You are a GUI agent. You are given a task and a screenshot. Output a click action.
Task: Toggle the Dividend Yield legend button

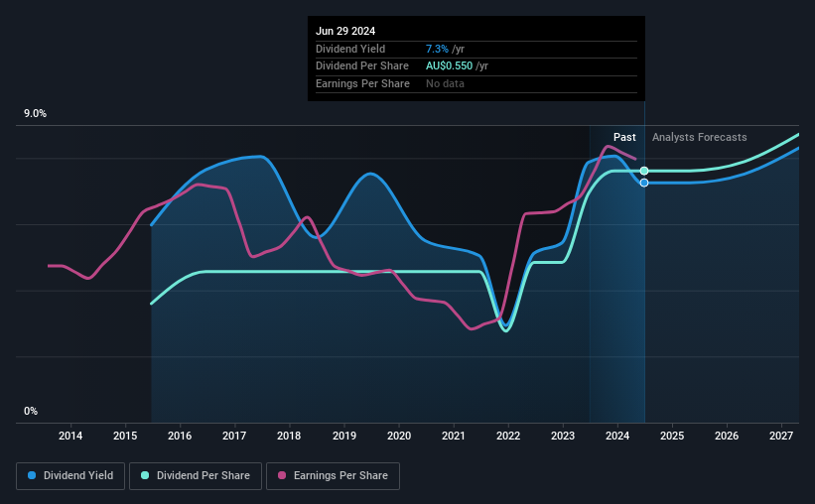coord(70,476)
